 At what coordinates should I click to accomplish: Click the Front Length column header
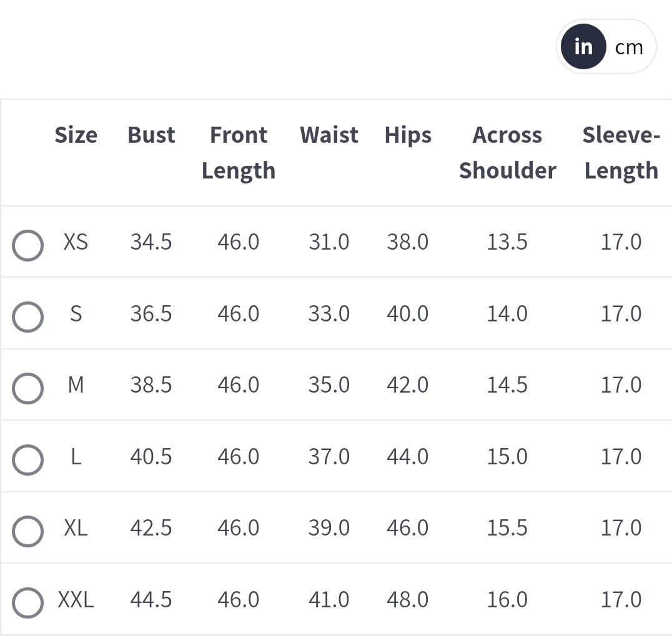(x=238, y=152)
